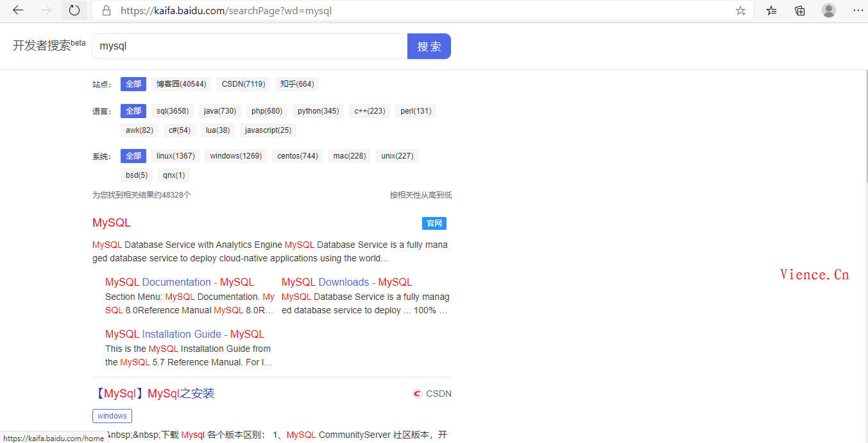Select the sql language filter
Image resolution: width=868 pixels, height=443 pixels.
coord(173,111)
